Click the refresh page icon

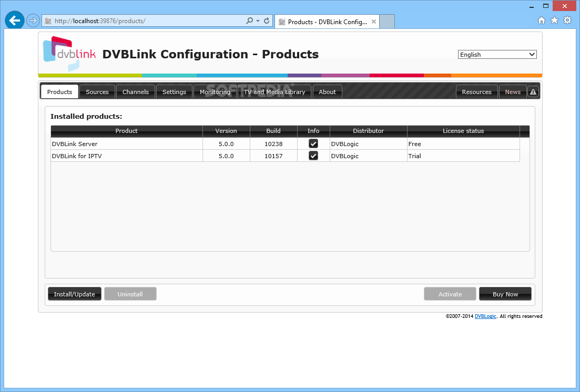(x=266, y=20)
